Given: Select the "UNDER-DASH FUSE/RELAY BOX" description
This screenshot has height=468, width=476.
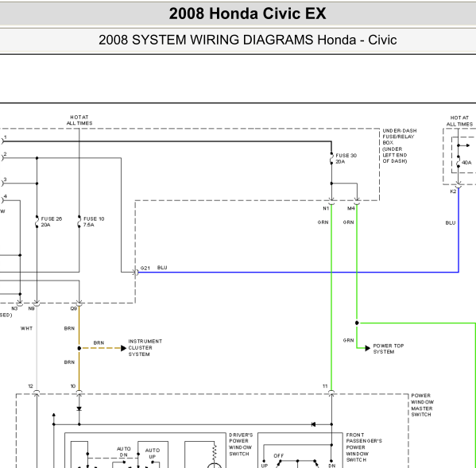Looking at the screenshot, I should (x=399, y=145).
